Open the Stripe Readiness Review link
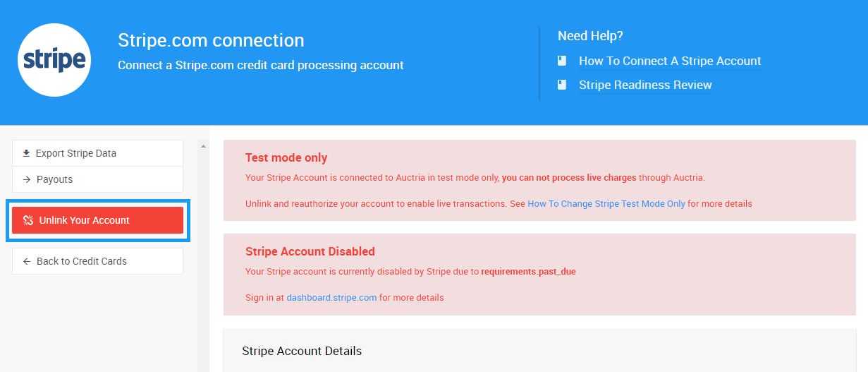Screen dimensions: 868x372 [x=645, y=85]
